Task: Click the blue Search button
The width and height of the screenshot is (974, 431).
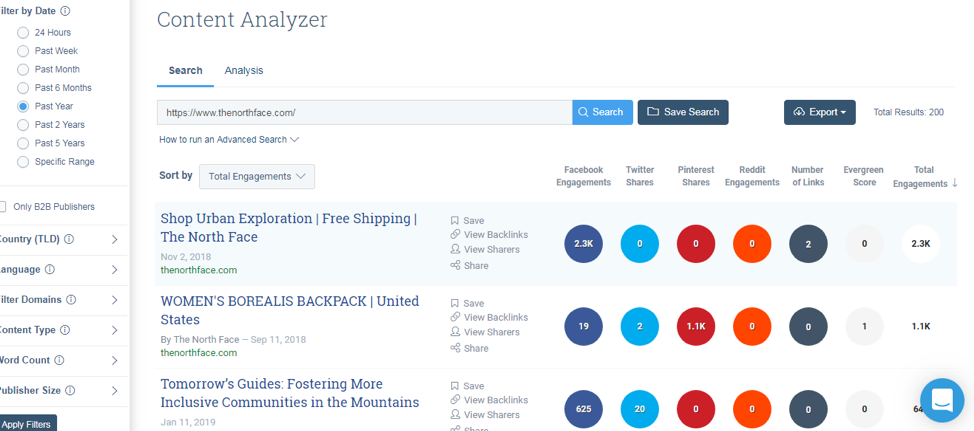Action: tap(602, 112)
